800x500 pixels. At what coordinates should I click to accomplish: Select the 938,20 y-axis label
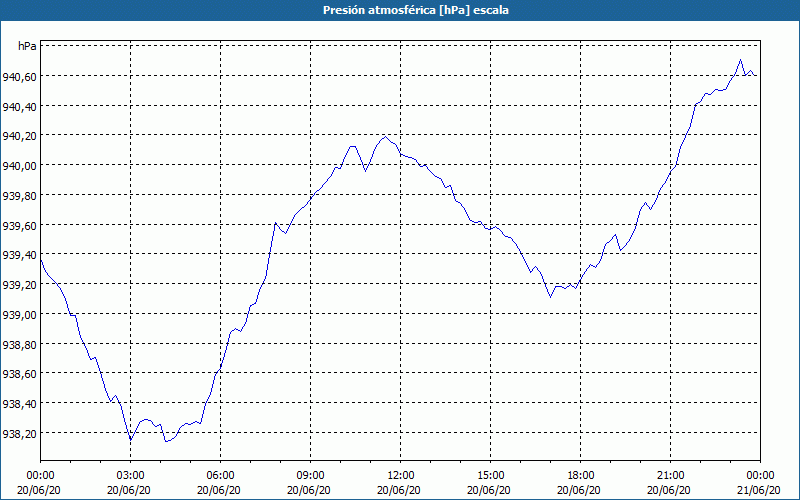click(20, 433)
